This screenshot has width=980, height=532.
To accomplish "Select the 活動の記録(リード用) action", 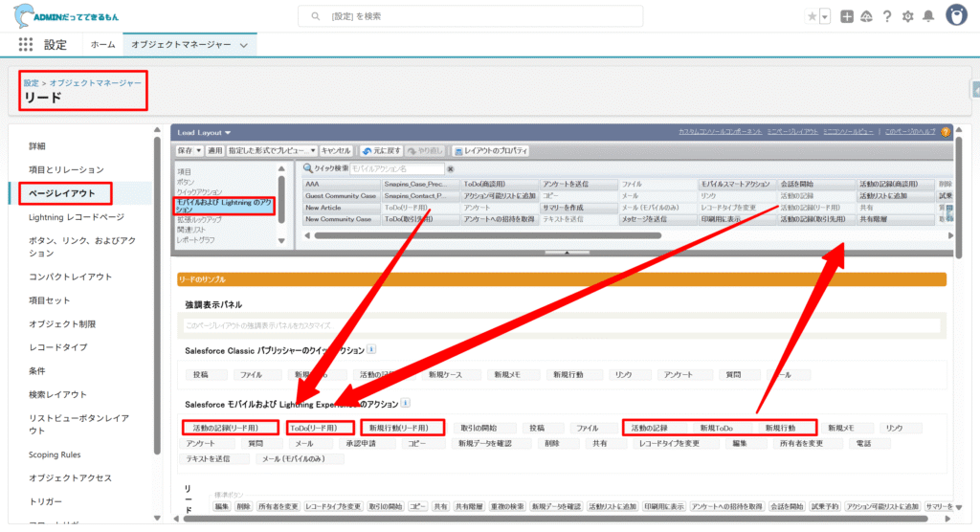I will coord(231,429).
